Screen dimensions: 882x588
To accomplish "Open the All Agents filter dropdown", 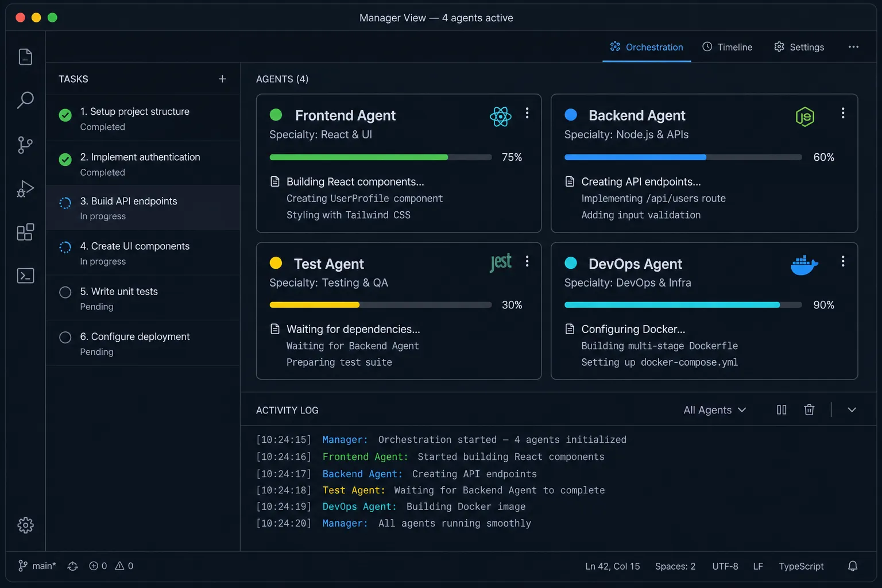I will (715, 410).
